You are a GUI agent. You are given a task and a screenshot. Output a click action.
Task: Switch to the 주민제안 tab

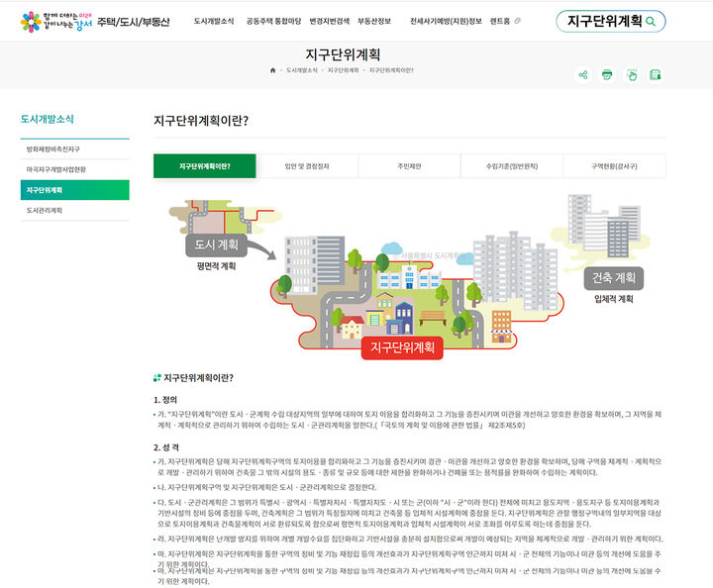pos(409,166)
